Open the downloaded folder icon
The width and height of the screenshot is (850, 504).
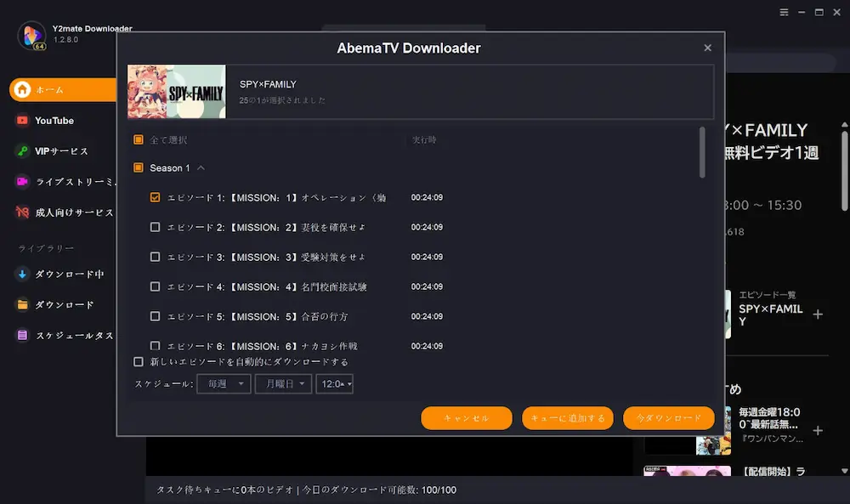[x=23, y=305]
